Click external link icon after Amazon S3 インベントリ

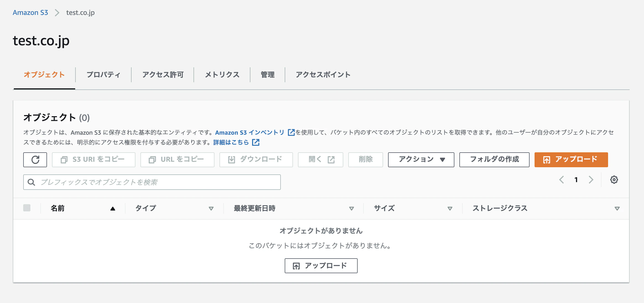pos(291,132)
